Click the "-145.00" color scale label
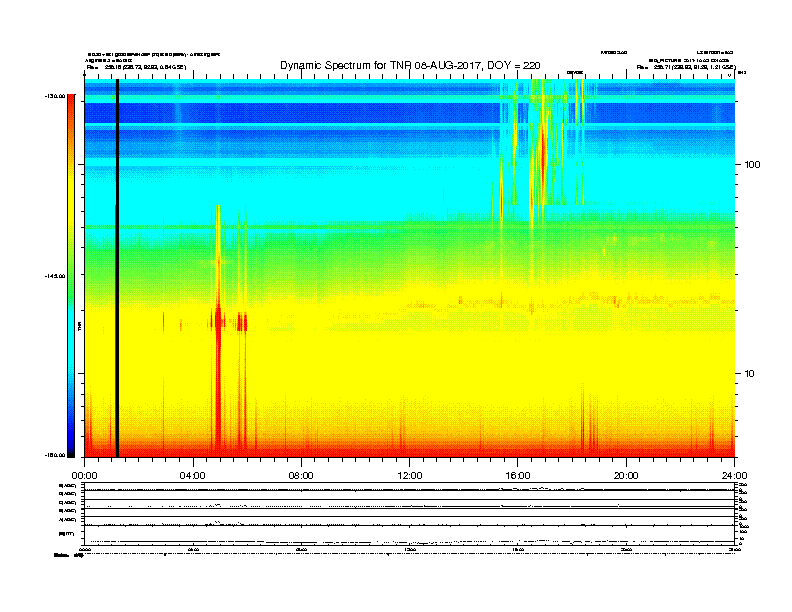Viewport: 792px width, 612px height. point(55,276)
